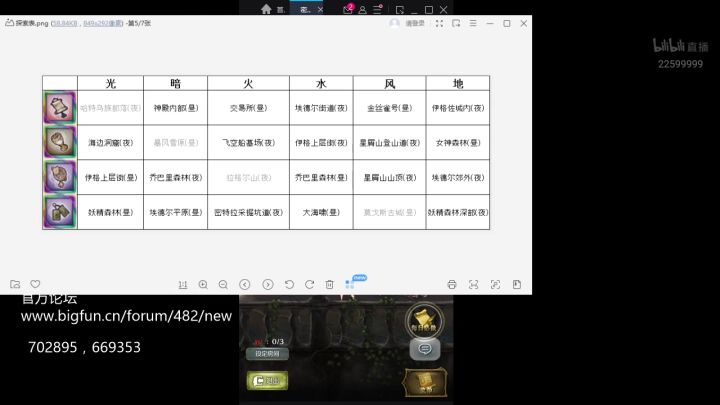Open emulator settings menu icon
Screen dimensions: 720x405
(x=377, y=9)
